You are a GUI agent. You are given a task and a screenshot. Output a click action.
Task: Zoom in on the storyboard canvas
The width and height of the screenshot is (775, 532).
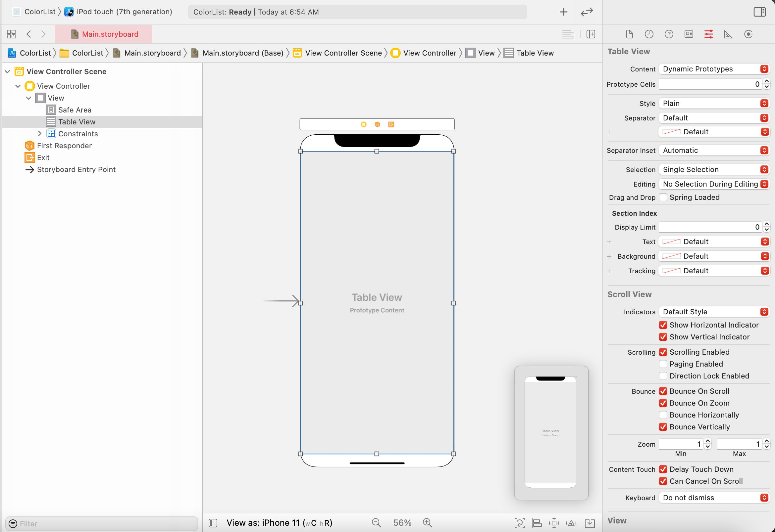(427, 523)
